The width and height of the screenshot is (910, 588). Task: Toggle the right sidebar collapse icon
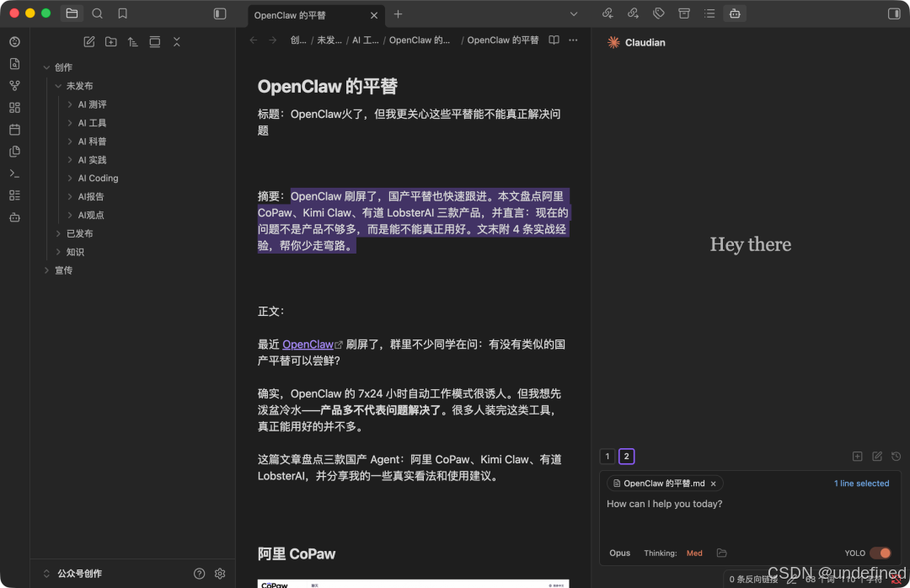coord(894,13)
